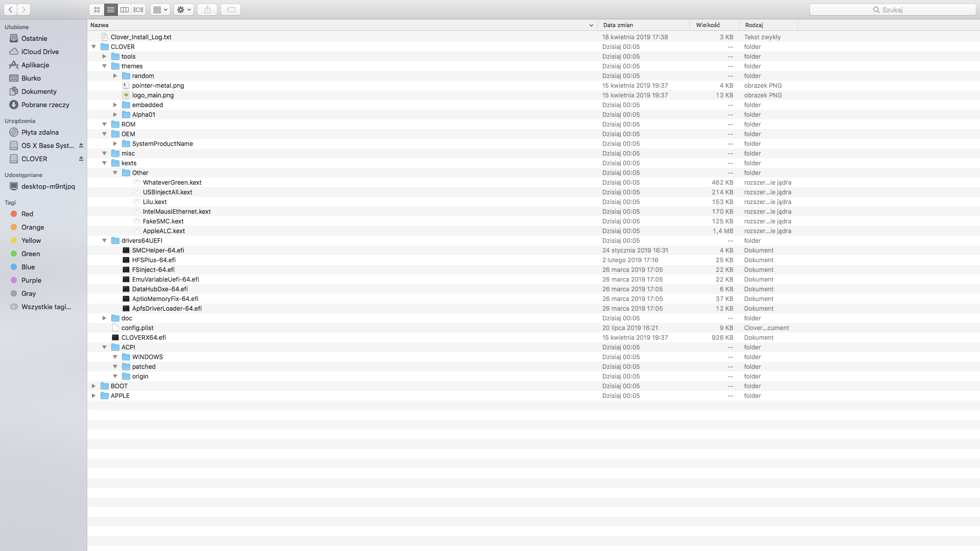Open the gear action menu

tap(183, 10)
